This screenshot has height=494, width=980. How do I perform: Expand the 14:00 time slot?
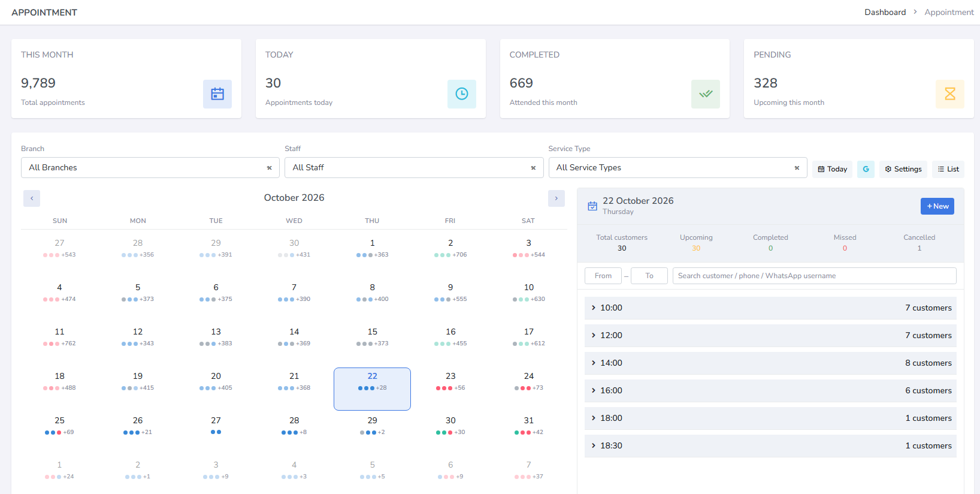(x=770, y=363)
